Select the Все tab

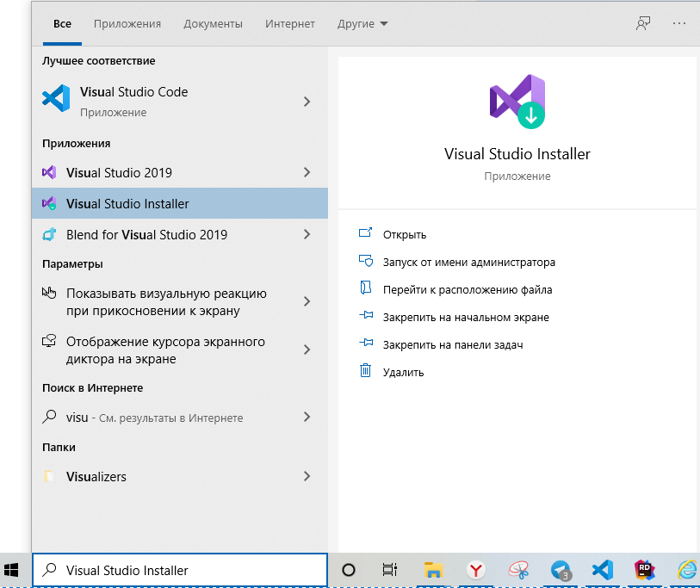(62, 23)
